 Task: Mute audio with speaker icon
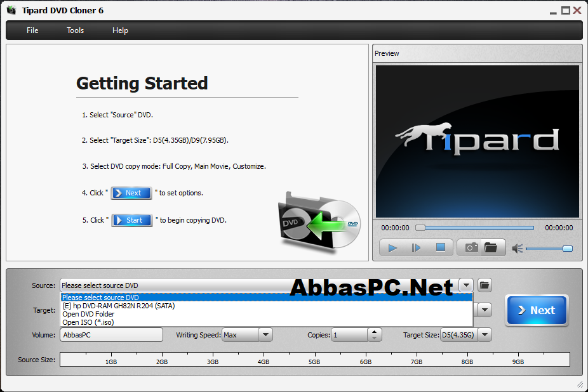[518, 249]
